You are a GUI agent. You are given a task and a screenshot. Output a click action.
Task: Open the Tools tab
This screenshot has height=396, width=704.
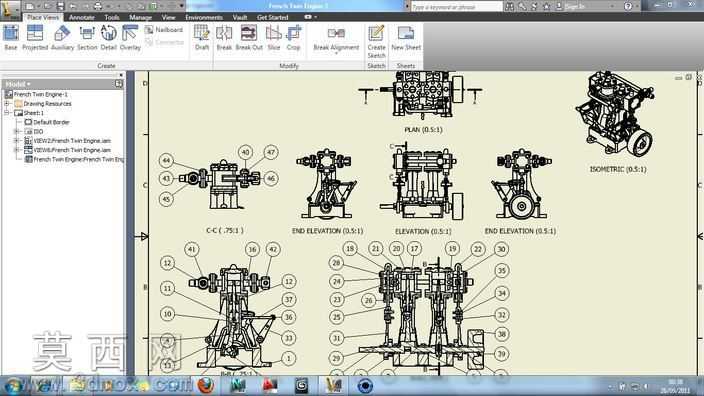point(112,17)
